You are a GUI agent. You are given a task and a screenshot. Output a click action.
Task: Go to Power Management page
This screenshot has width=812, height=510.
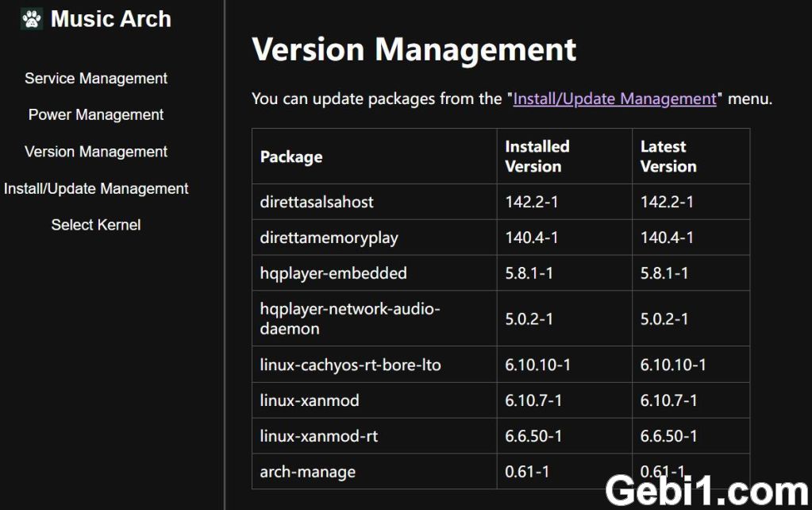click(96, 114)
